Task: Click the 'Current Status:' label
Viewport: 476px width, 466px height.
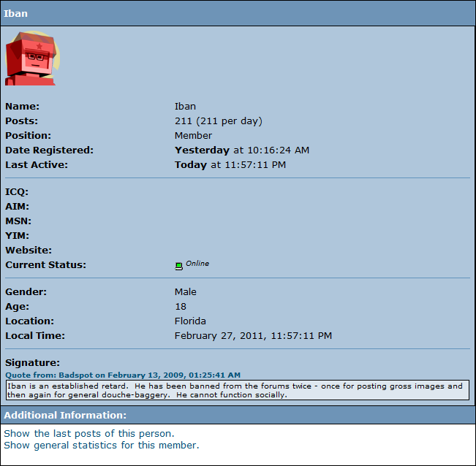Action: click(x=46, y=264)
